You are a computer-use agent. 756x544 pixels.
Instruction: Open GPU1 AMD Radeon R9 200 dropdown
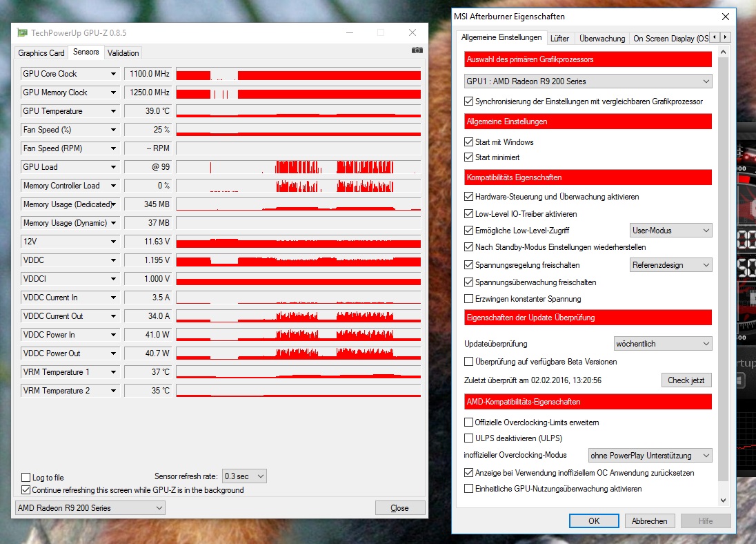[588, 81]
